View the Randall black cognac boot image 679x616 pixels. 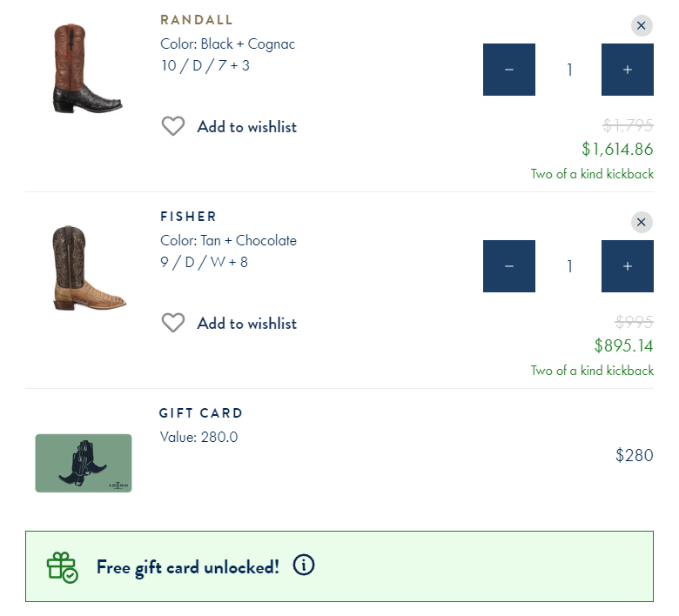point(87,70)
